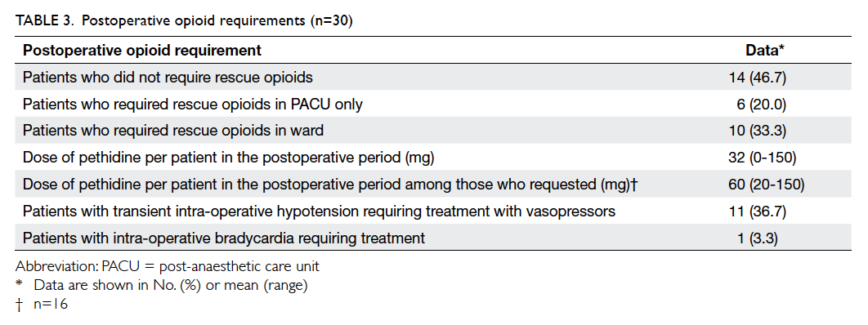Click the value '10 (33.3)'
Image resolution: width=868 pixels, height=325 pixels.
[x=758, y=131]
